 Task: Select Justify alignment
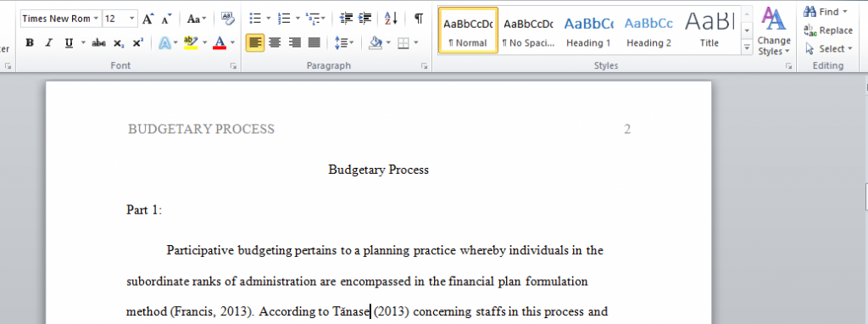[314, 42]
